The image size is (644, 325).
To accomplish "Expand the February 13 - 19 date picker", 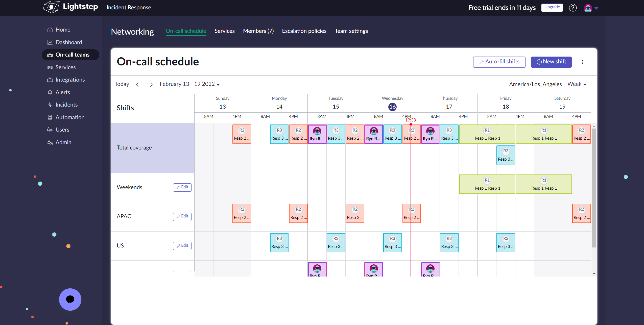I will (190, 84).
